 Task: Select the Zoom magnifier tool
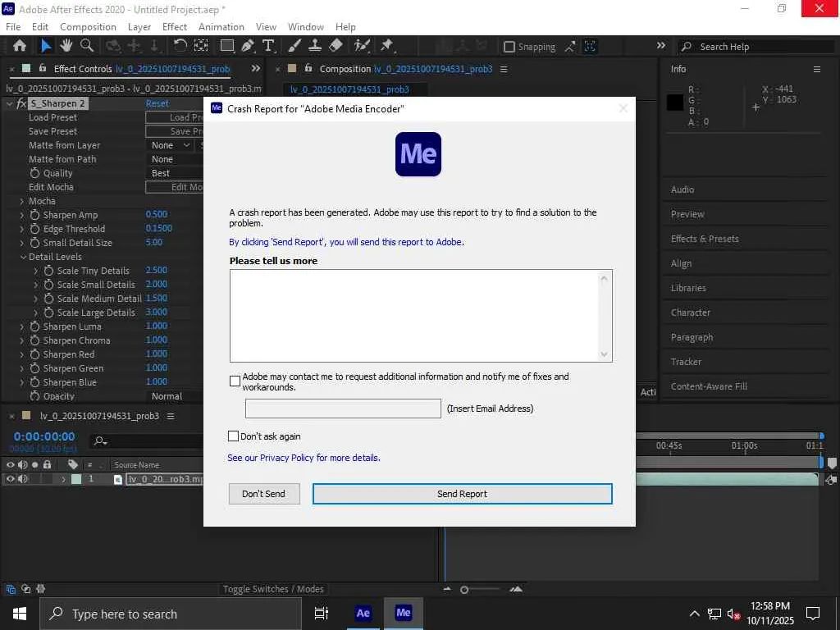[x=86, y=46]
